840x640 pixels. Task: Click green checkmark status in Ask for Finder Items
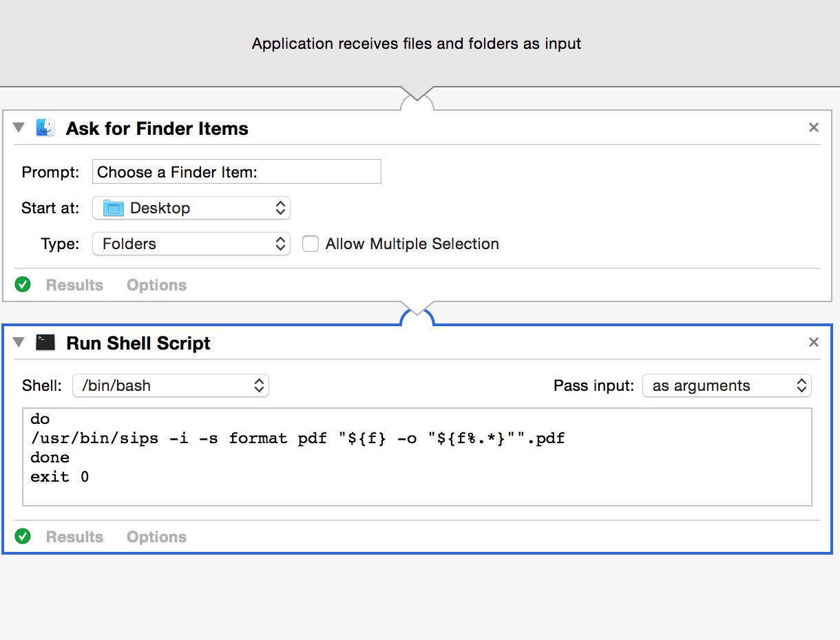click(x=23, y=285)
